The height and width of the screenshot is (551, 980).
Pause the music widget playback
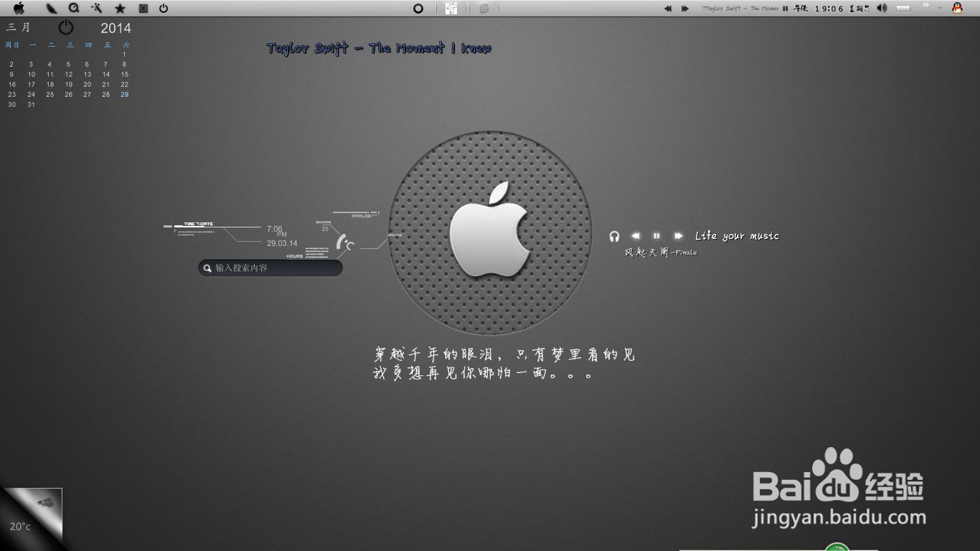click(656, 236)
